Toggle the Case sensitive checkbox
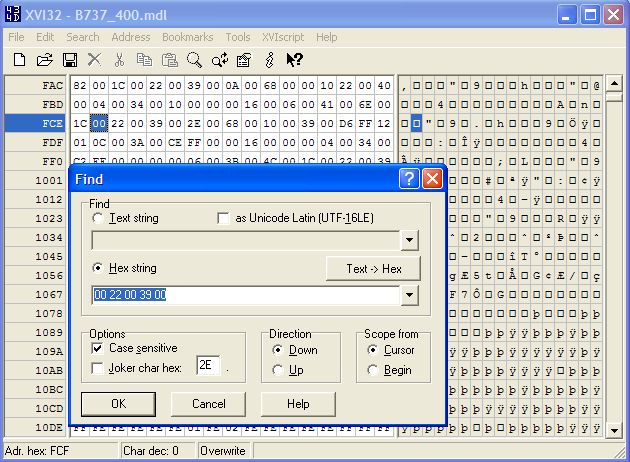Image resolution: width=630 pixels, height=462 pixels. coord(97,348)
